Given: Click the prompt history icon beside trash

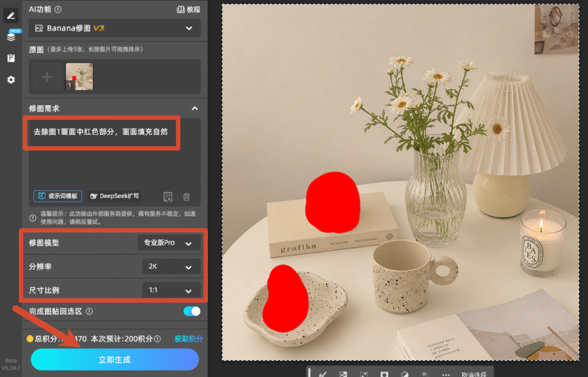Looking at the screenshot, I should point(168,196).
